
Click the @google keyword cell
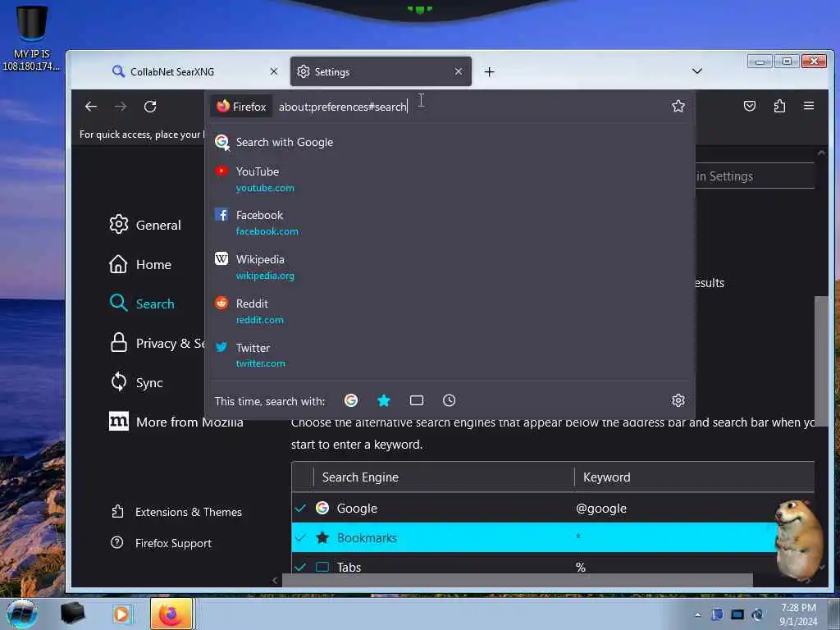[601, 509]
